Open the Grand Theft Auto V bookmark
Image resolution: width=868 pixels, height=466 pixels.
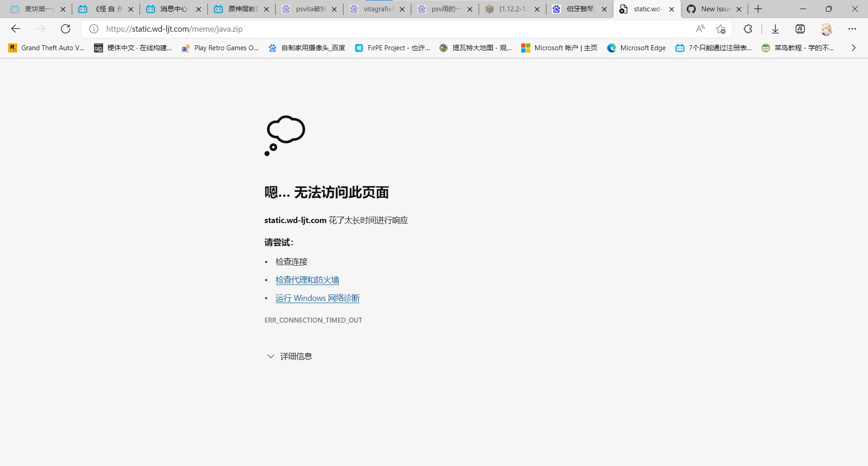46,48
